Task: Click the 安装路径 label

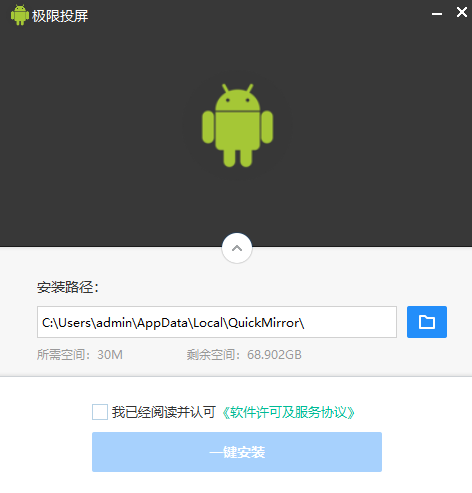Action: (x=68, y=287)
